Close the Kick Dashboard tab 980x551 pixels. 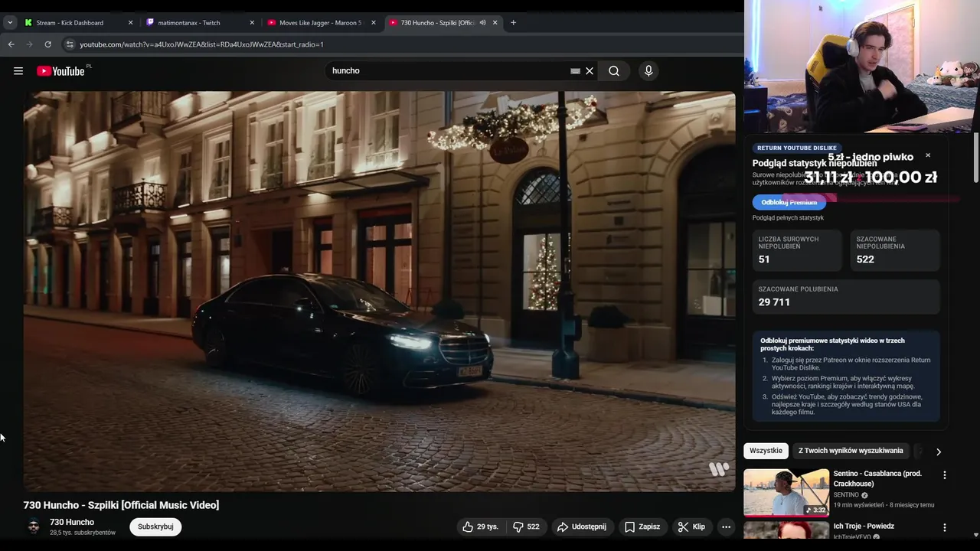130,23
